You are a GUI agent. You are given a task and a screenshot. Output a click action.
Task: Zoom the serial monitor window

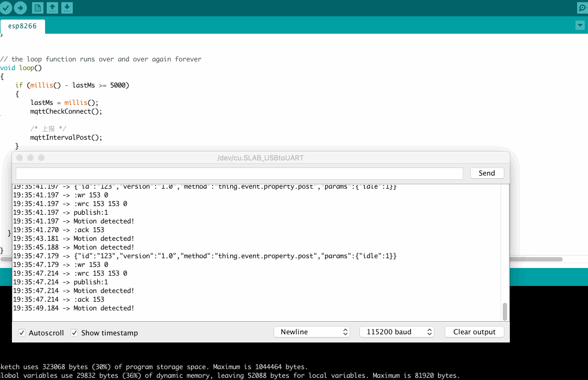click(x=41, y=158)
